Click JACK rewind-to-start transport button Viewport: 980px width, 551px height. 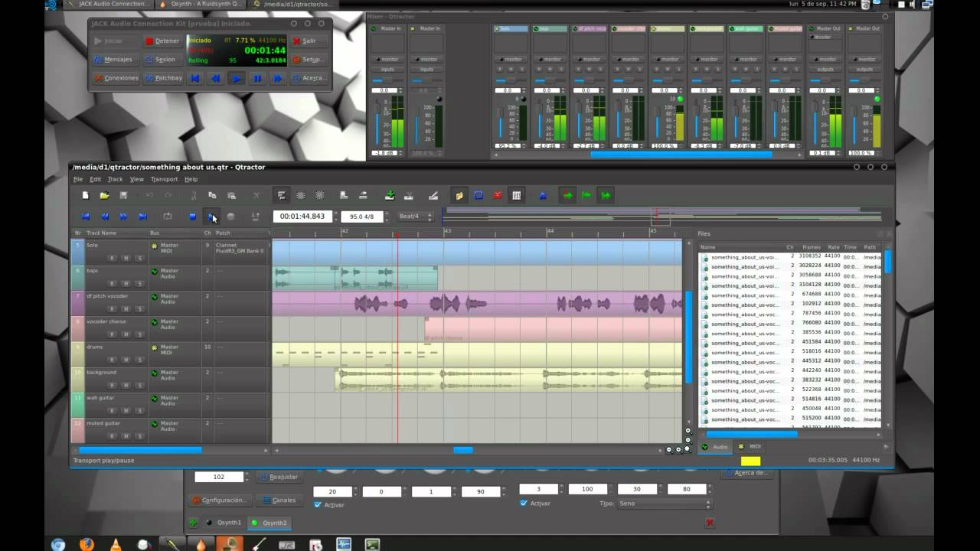tap(195, 78)
